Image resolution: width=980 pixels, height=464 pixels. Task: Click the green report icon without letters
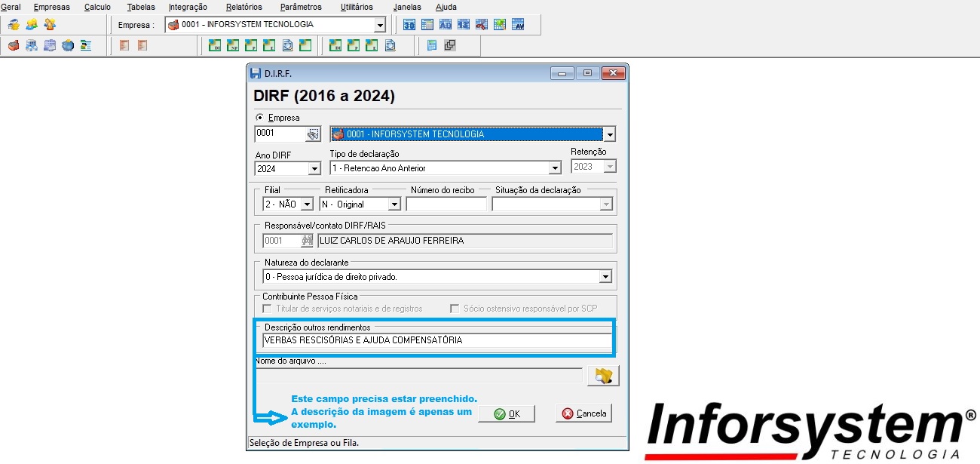click(305, 45)
